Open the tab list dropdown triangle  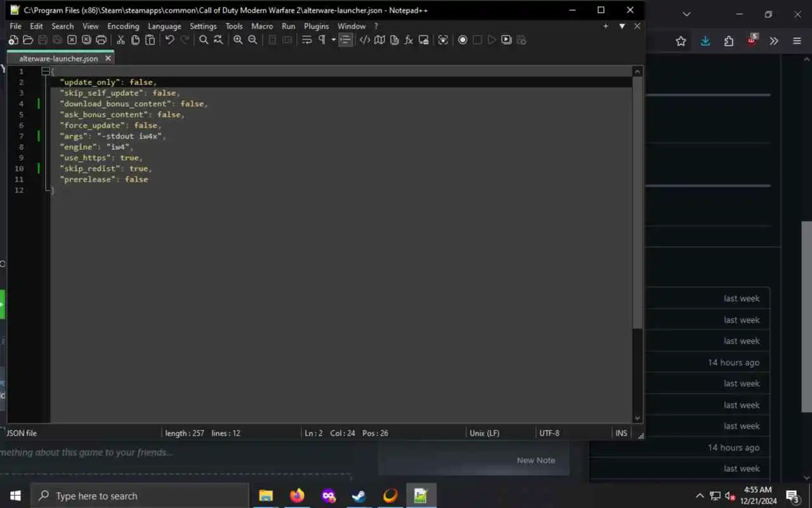(622, 26)
